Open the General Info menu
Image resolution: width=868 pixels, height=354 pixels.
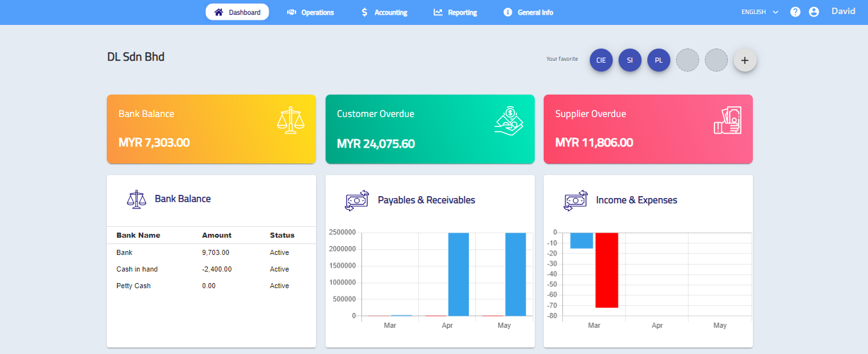(x=528, y=12)
